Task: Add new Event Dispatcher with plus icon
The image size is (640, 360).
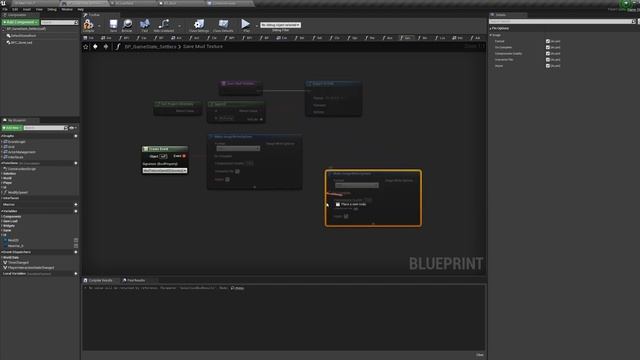Action: tap(76, 252)
